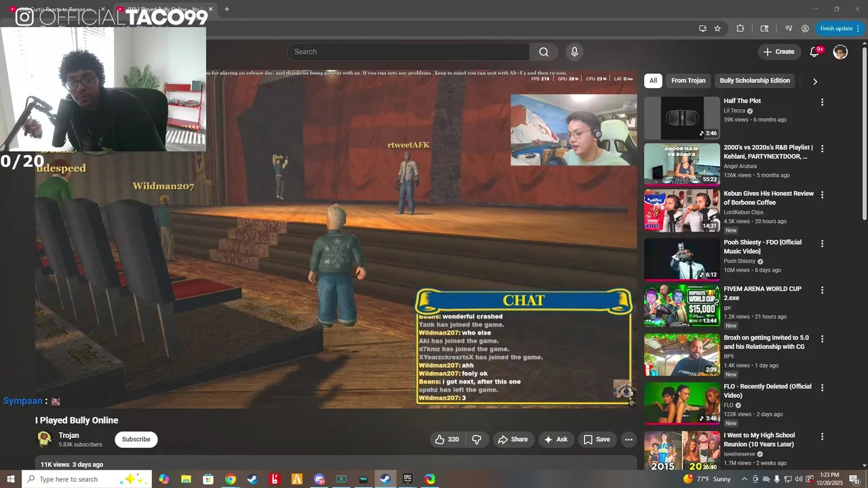Open more options for Broxh Invited to 5.0 video

822,339
